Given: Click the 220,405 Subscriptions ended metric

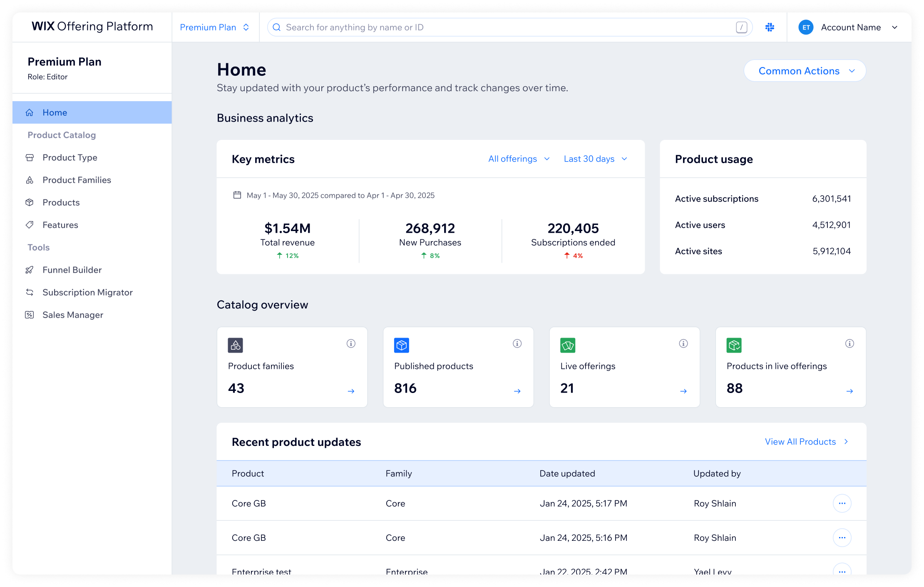Looking at the screenshot, I should (573, 240).
